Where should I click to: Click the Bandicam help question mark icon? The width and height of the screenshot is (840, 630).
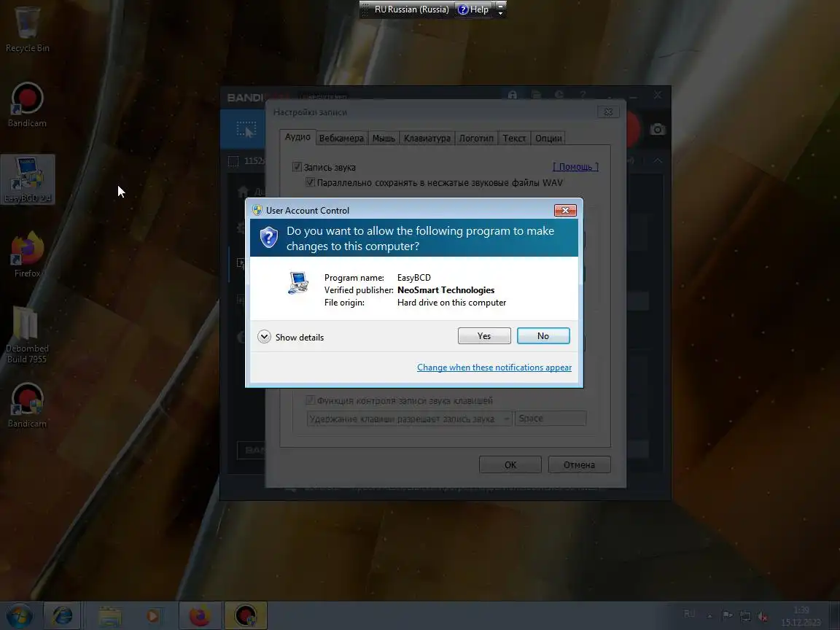pos(583,95)
